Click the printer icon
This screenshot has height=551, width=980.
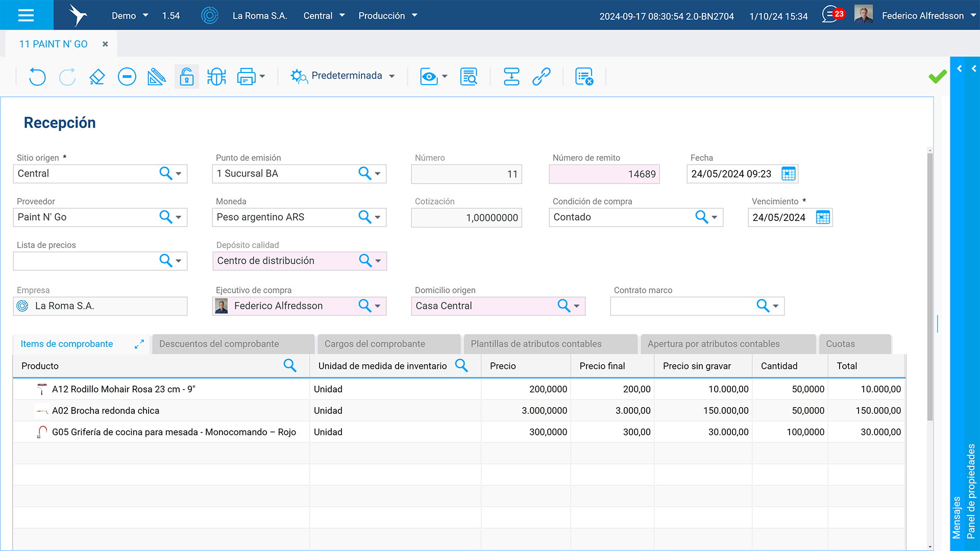tap(247, 77)
